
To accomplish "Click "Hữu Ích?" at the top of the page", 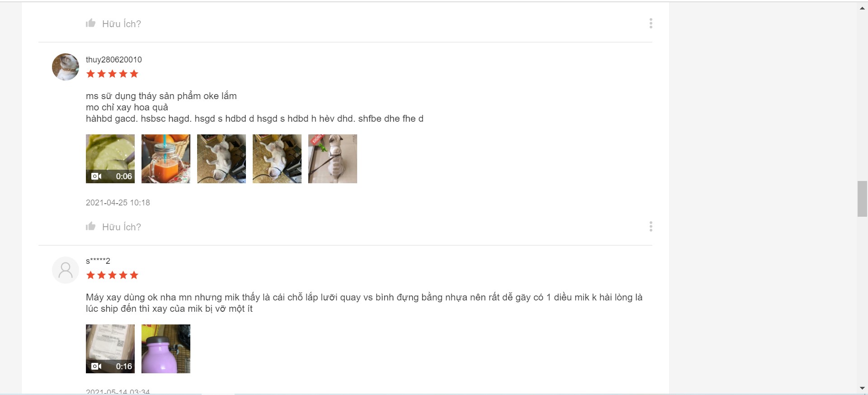I will tap(122, 24).
